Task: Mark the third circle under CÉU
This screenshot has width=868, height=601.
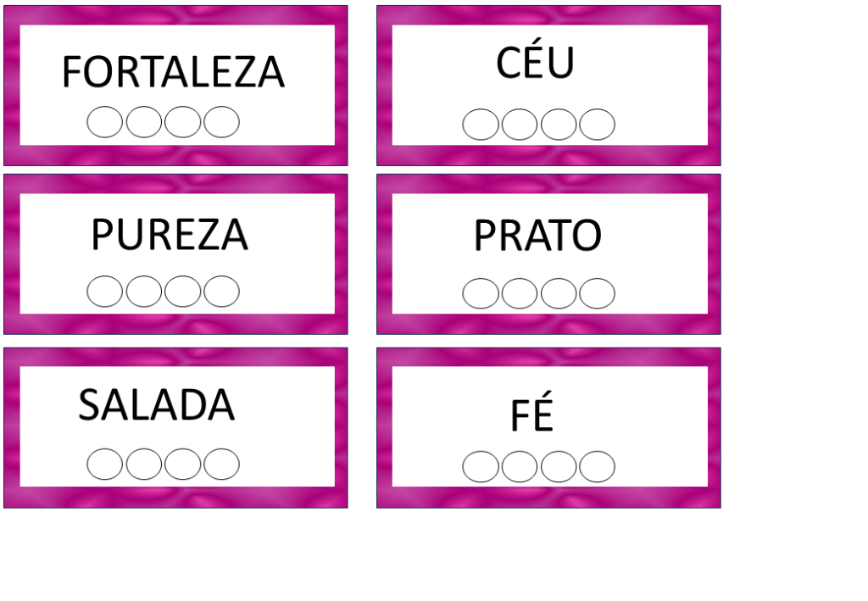Action: pos(559,125)
